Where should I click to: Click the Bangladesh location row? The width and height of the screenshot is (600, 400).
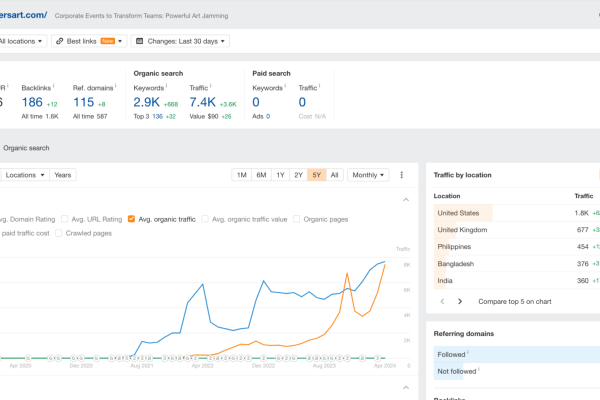517,264
